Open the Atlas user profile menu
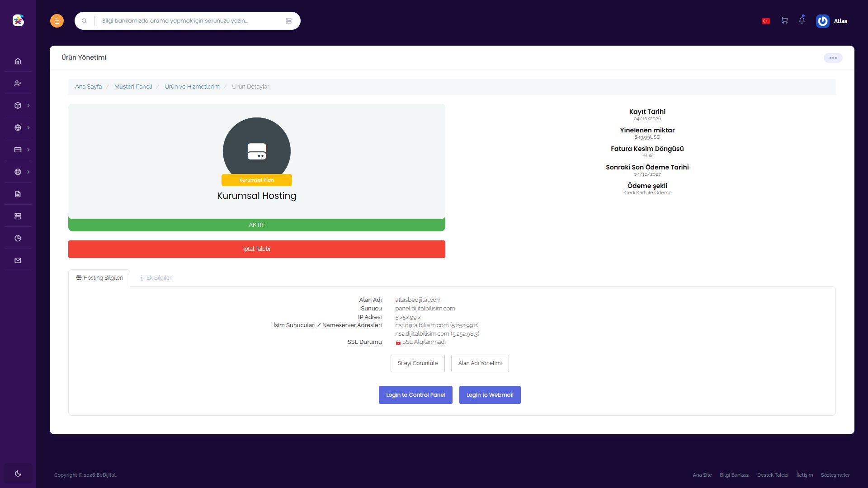 coord(832,21)
